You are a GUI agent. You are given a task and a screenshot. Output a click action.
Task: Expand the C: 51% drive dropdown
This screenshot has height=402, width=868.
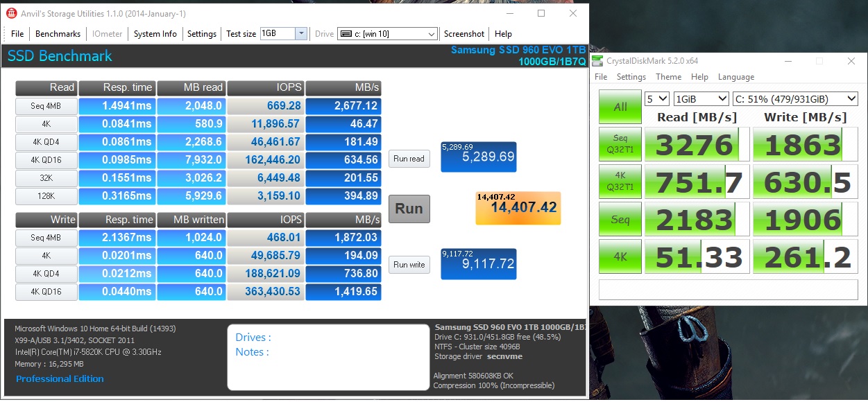(795, 98)
